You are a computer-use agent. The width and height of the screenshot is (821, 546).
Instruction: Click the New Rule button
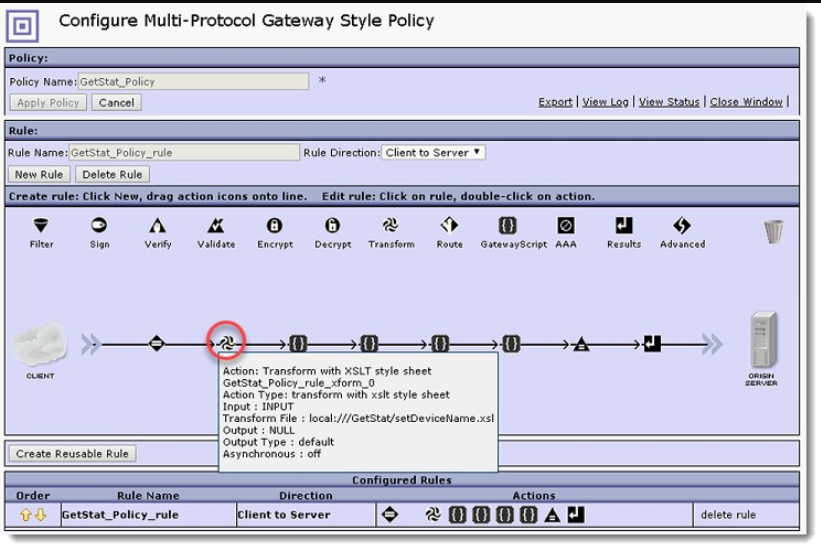[39, 174]
